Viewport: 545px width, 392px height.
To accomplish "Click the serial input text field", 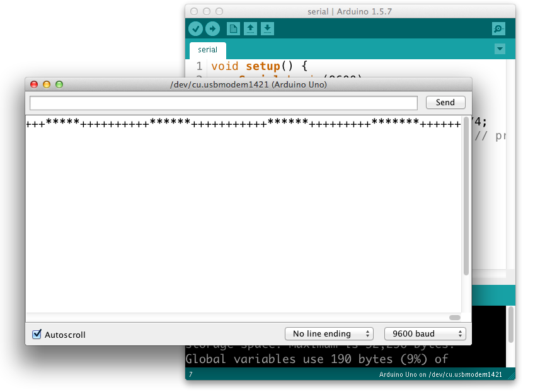I will 224,103.
